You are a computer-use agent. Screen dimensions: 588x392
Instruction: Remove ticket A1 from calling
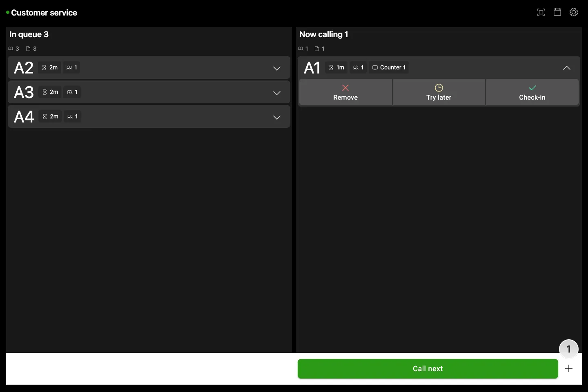coord(345,92)
